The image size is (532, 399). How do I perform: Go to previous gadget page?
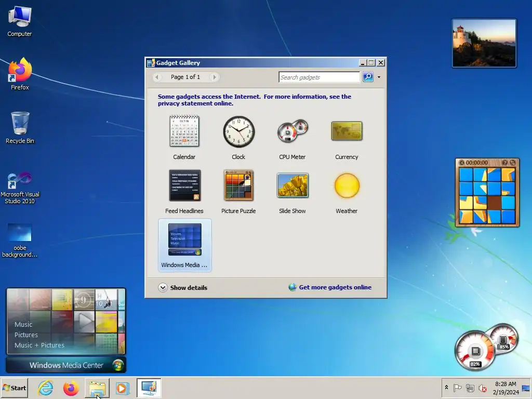(157, 77)
